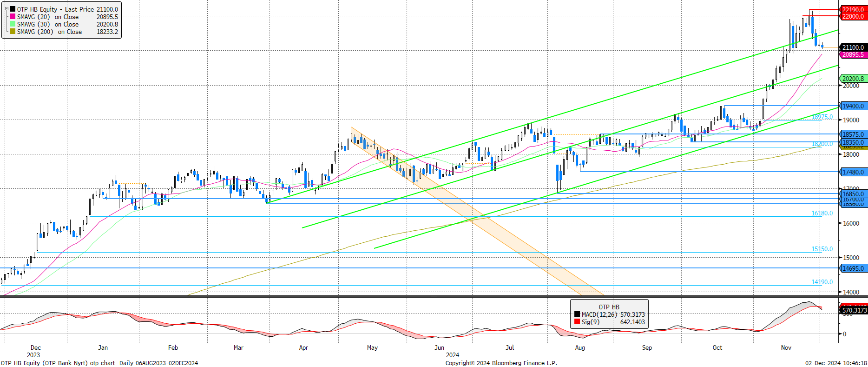
Task: Click the Nov month label on time axis
Action: 786,347
